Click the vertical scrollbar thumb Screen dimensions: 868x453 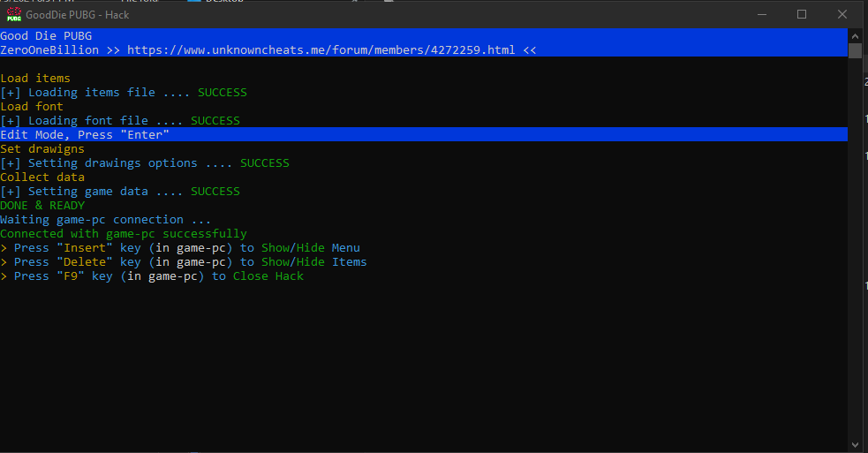tap(855, 51)
